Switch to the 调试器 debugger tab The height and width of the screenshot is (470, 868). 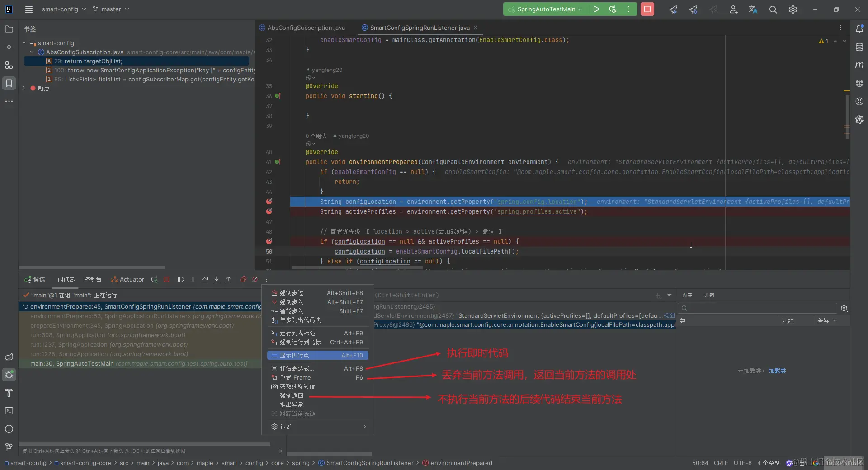pos(66,279)
